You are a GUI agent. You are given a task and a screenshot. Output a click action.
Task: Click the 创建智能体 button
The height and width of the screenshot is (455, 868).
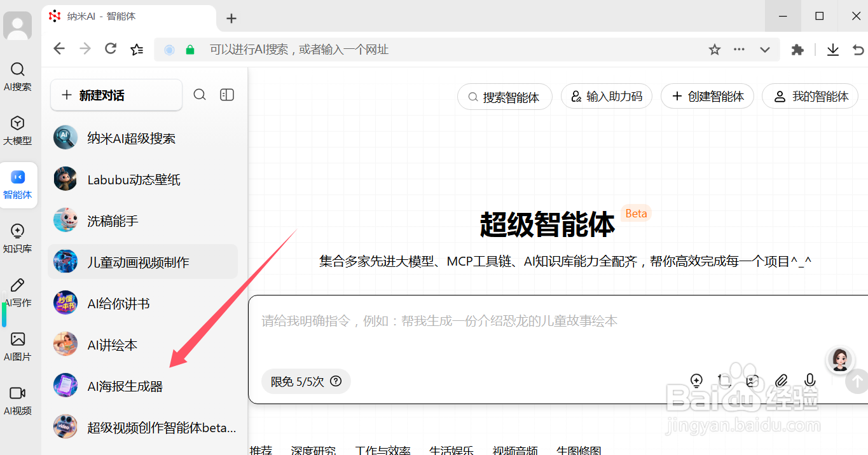click(x=707, y=96)
